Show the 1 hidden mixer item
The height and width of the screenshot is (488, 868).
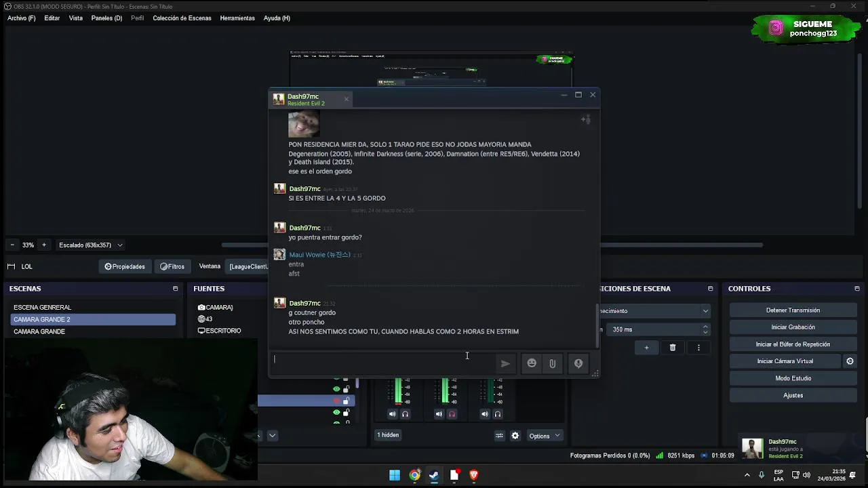click(389, 435)
